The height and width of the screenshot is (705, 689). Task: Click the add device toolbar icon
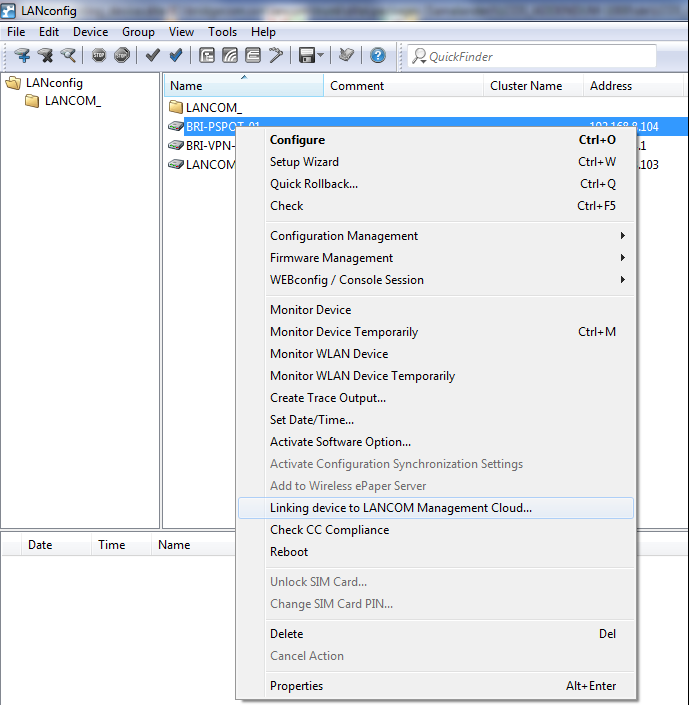coord(22,56)
